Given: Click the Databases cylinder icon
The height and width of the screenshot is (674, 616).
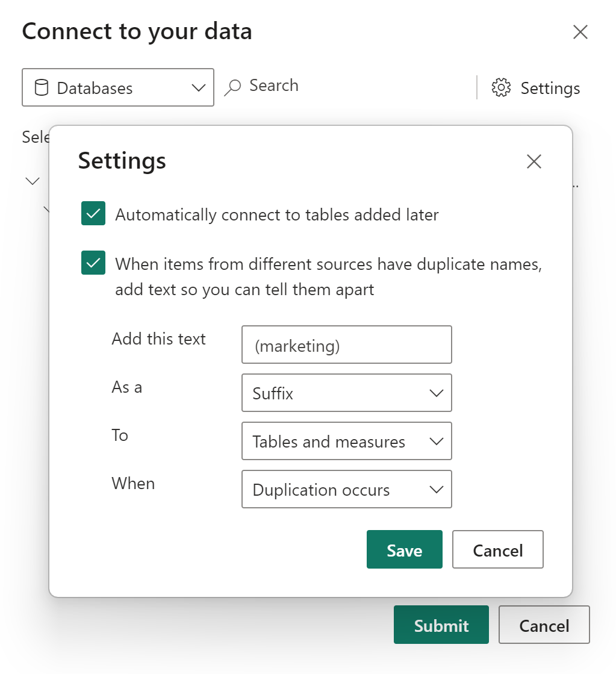Looking at the screenshot, I should (42, 88).
